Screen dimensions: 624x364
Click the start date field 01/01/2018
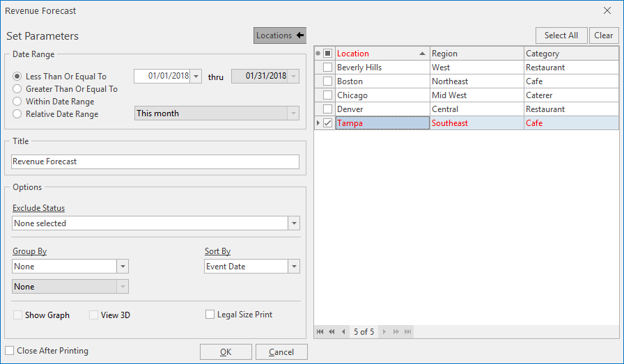pos(162,76)
